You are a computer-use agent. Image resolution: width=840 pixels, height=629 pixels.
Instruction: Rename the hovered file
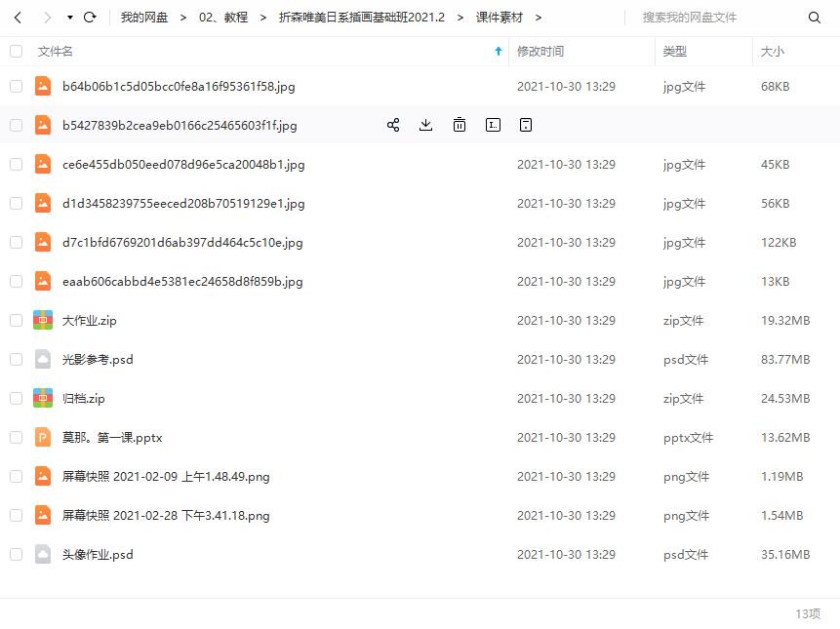[493, 125]
